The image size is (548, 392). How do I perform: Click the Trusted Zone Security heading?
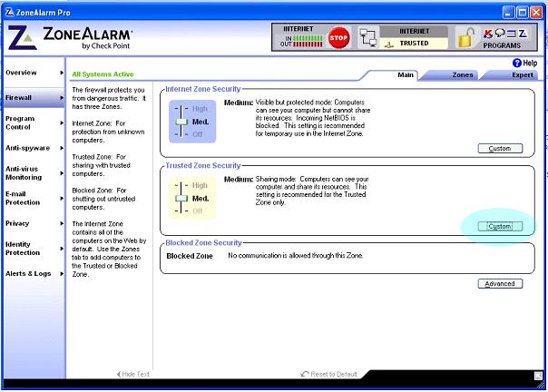(202, 165)
